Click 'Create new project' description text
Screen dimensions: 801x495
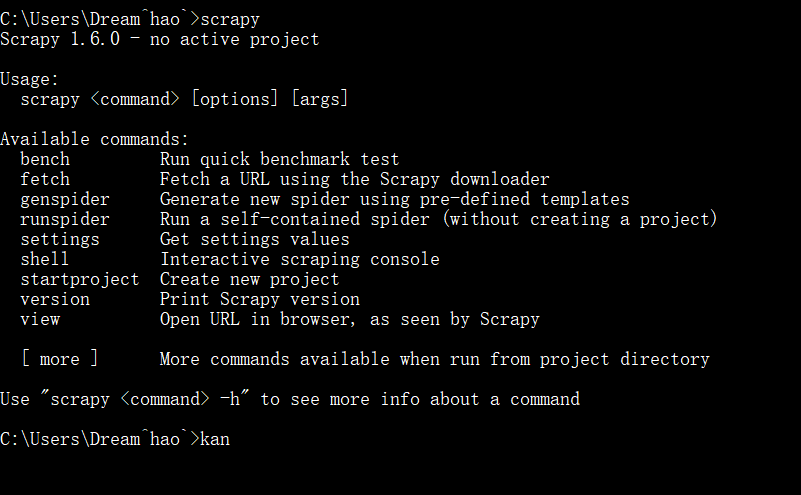point(249,279)
